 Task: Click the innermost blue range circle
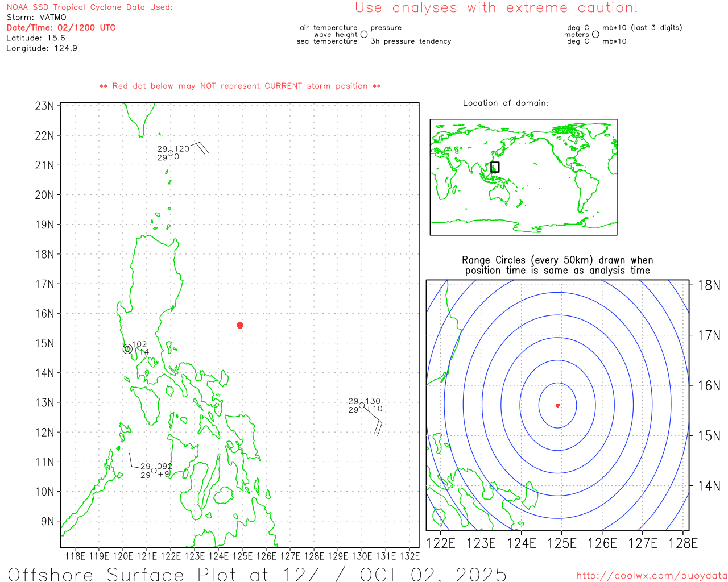pyautogui.click(x=558, y=405)
